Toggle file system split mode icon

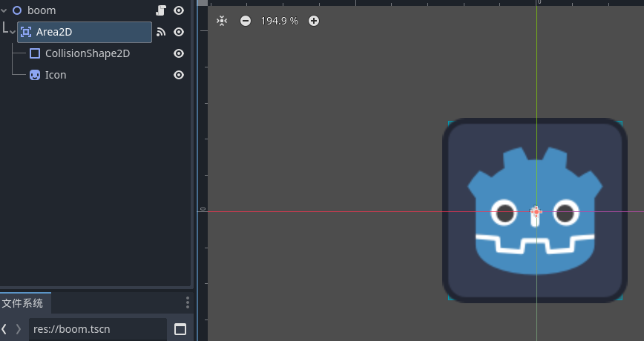coord(180,328)
